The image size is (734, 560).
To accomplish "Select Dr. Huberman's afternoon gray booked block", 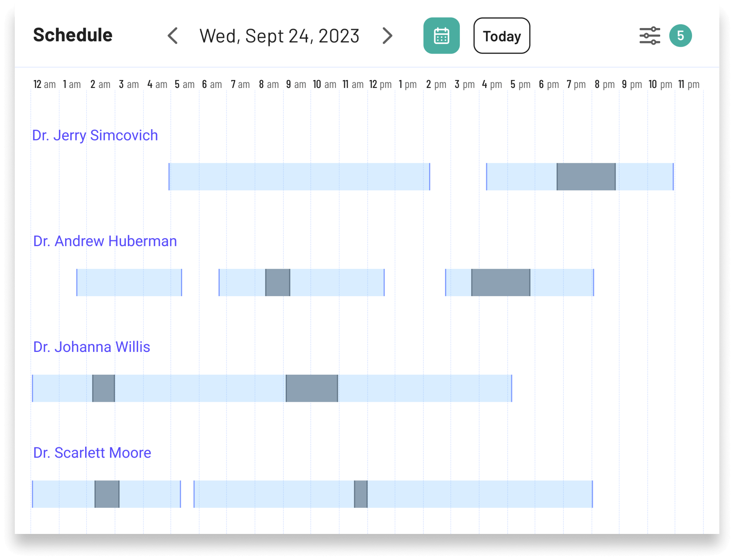I will coord(500,282).
